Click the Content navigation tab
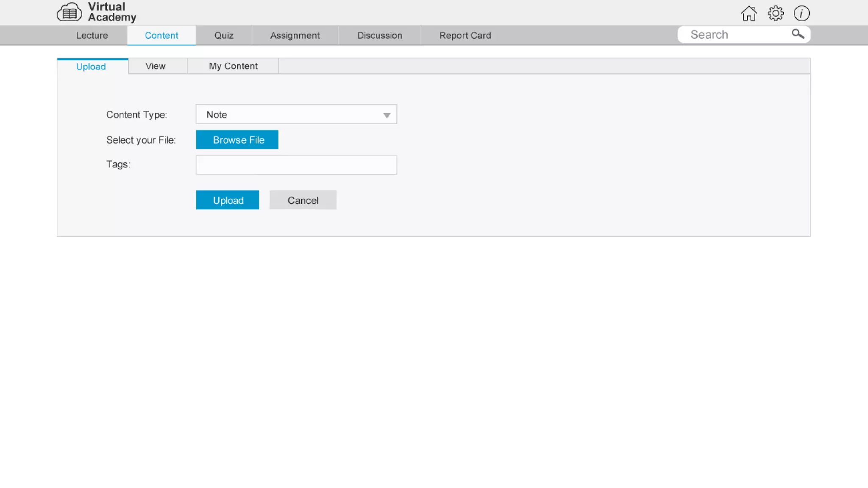This screenshot has height=488, width=868. (161, 36)
